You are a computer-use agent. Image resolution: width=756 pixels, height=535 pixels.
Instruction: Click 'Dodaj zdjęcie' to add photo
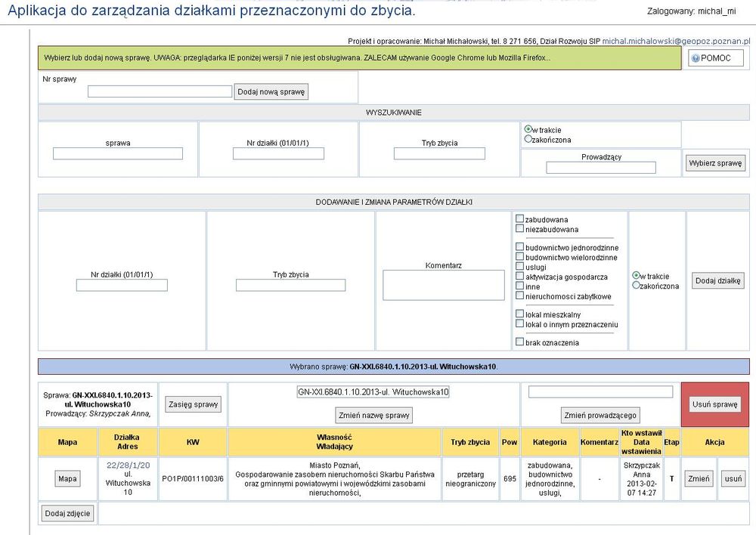[x=68, y=514]
